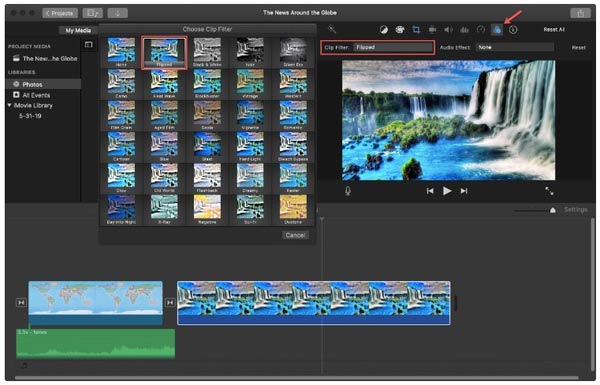Viewport: 600px width, 385px height.
Task: Open the clip information icon
Action: [x=513, y=29]
